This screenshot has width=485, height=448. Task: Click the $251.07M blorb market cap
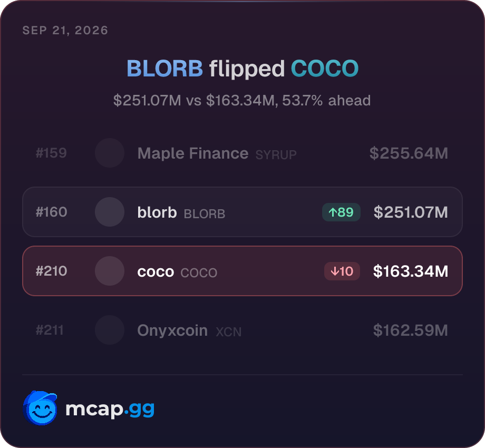[x=411, y=212]
